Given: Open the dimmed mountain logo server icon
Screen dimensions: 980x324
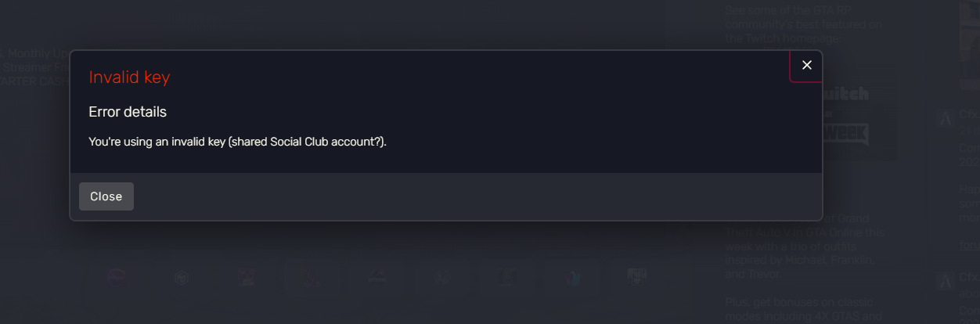Looking at the screenshot, I should pyautogui.click(x=378, y=277).
